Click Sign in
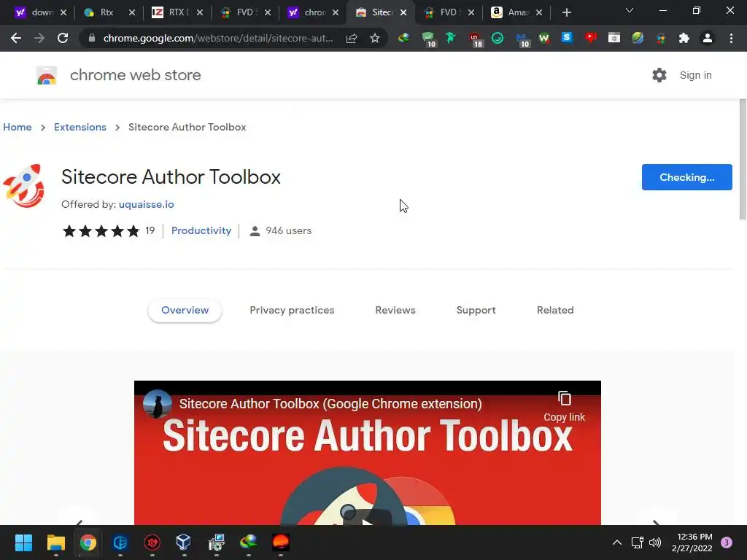Screen dimensions: 747x560 pyautogui.click(x=695, y=75)
